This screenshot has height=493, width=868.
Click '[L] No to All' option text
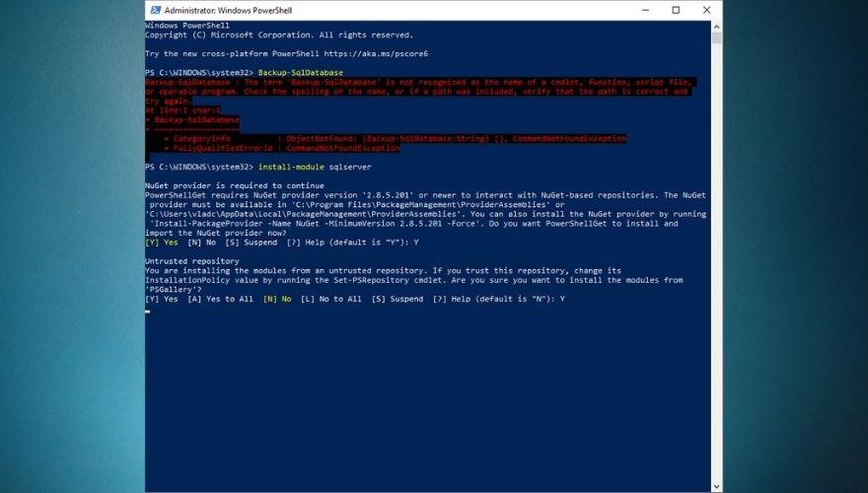331,299
